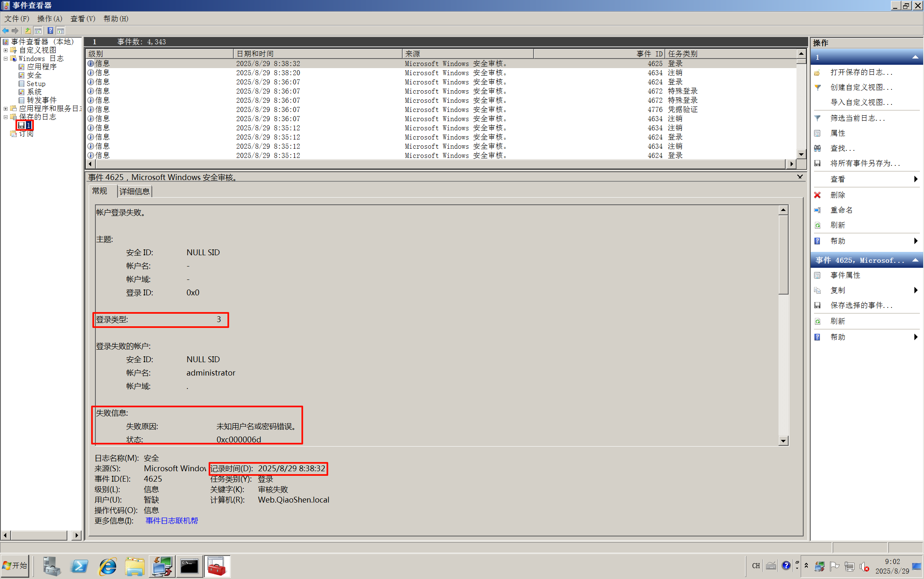Collapse the Windows Logs tree node
Screen dimensions: 924x579
(x=6, y=58)
